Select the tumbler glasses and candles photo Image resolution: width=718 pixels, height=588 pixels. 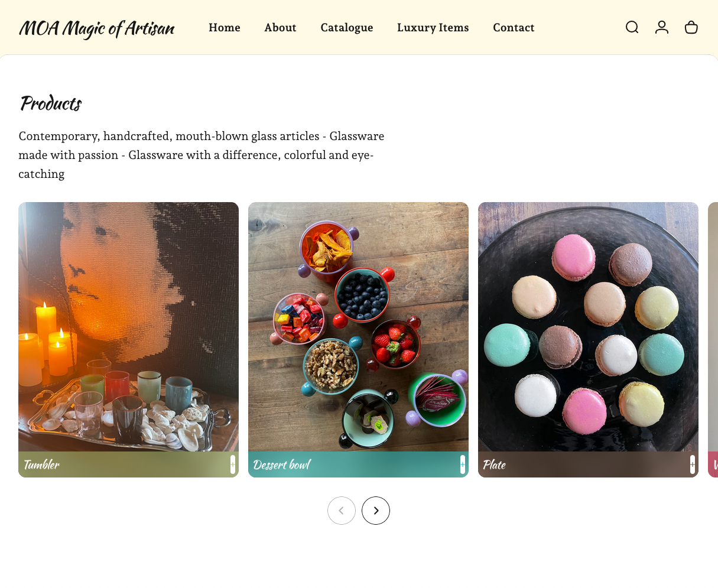click(x=128, y=327)
